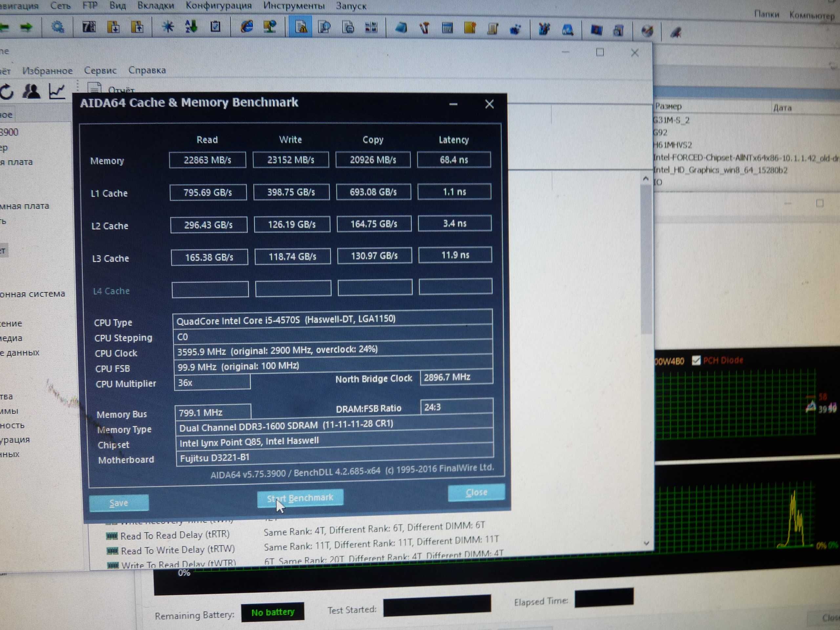Open the Вкладки menu

click(156, 5)
